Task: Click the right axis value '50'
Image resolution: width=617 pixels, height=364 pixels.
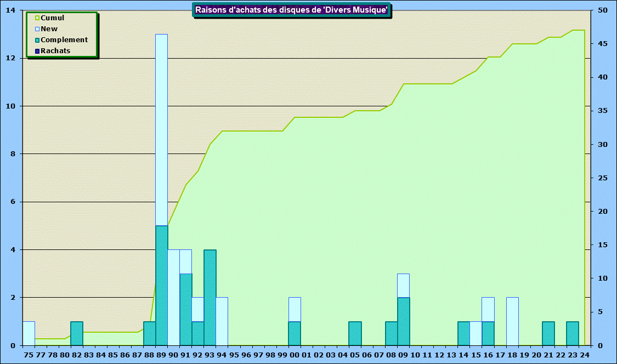Action: 603,10
